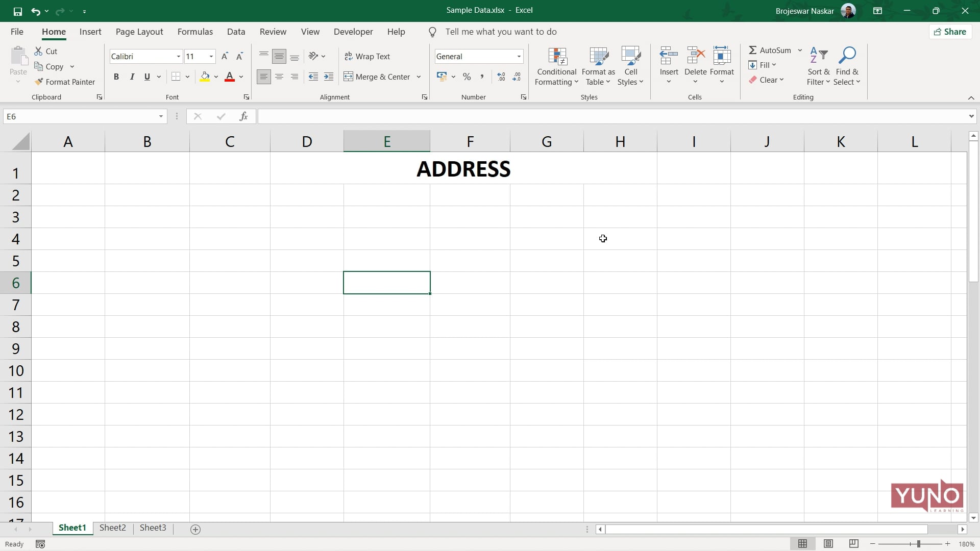The height and width of the screenshot is (551, 980).
Task: Switch to the Formulas tab
Action: 195,32
